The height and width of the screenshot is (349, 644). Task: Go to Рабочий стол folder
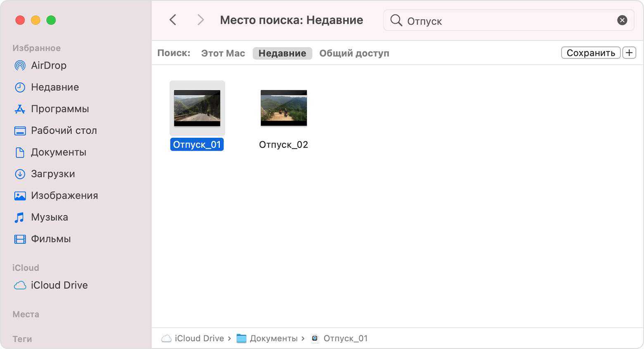[x=64, y=131]
